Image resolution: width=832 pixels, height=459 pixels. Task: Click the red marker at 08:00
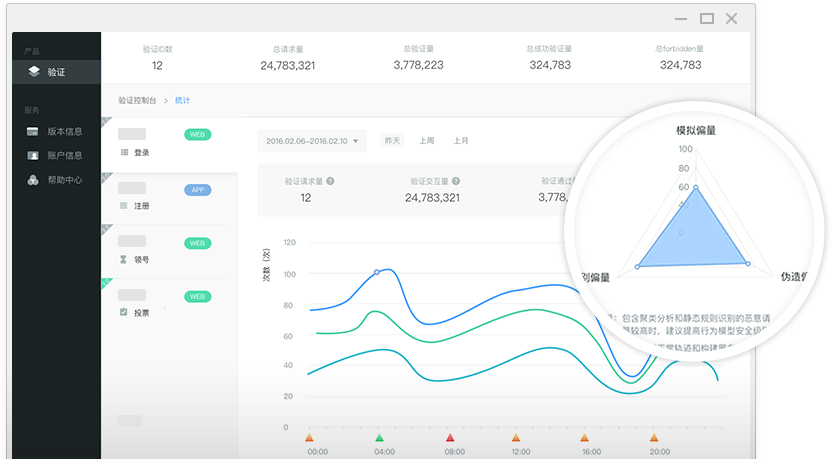point(450,438)
